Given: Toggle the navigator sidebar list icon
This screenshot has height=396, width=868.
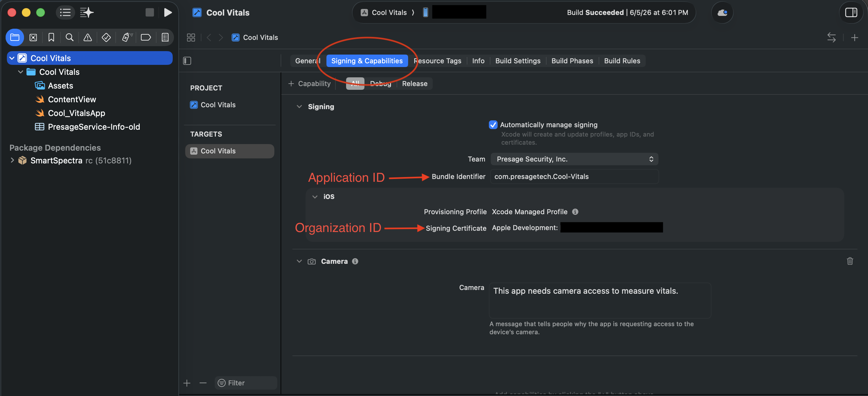Looking at the screenshot, I should click(65, 12).
